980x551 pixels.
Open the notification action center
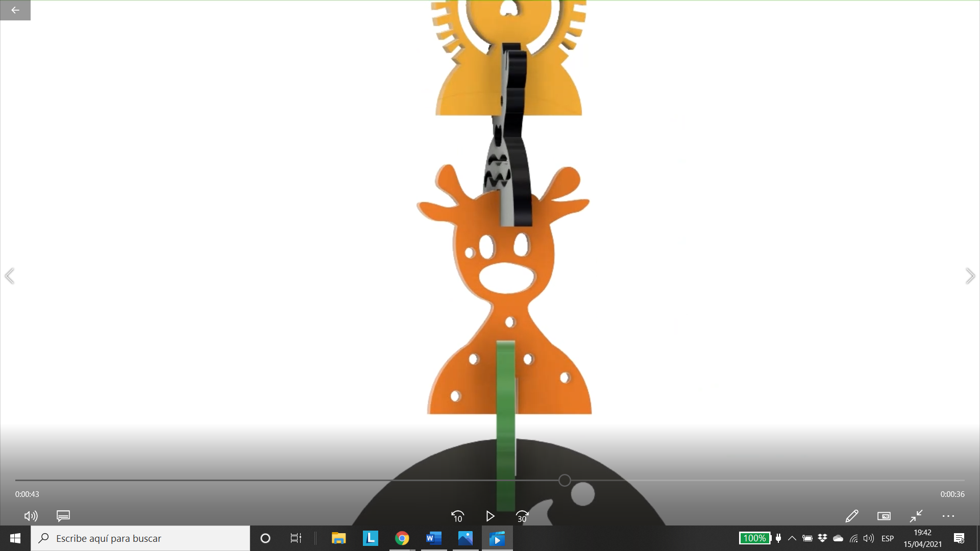tap(959, 538)
